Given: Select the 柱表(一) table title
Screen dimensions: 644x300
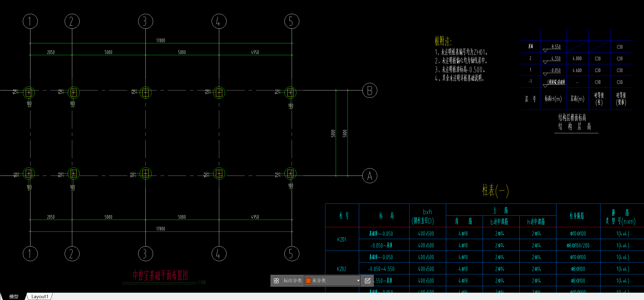Looking at the screenshot, I should tap(495, 190).
